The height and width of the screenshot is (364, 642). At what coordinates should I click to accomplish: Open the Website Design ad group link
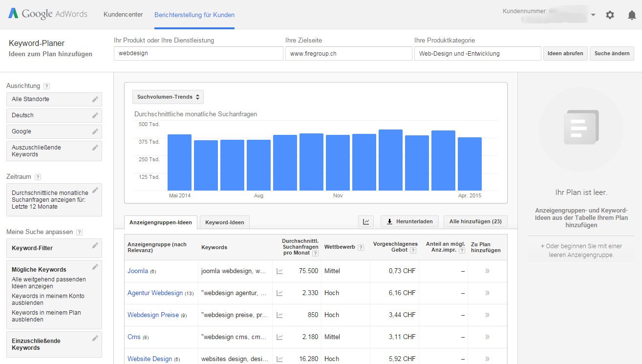click(150, 359)
